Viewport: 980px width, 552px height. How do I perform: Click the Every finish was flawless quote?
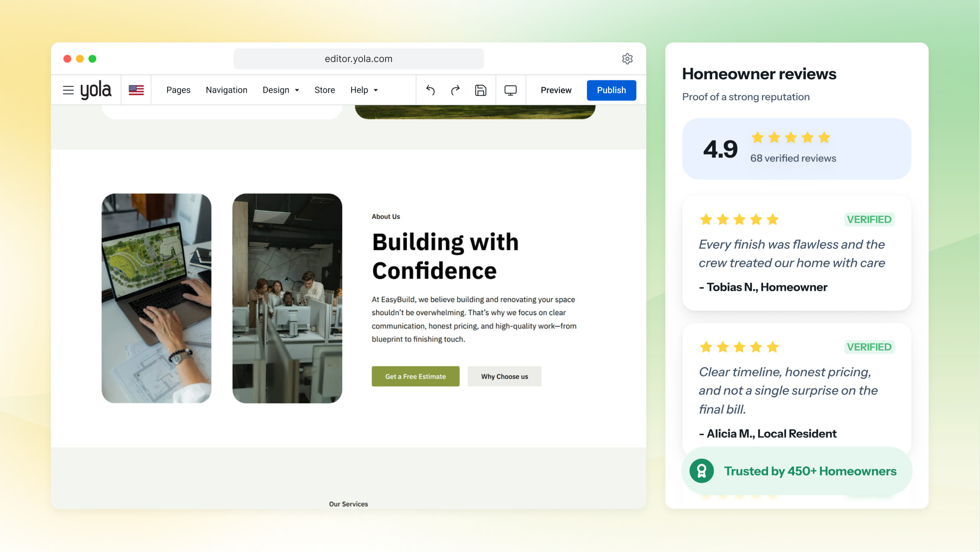coord(792,253)
